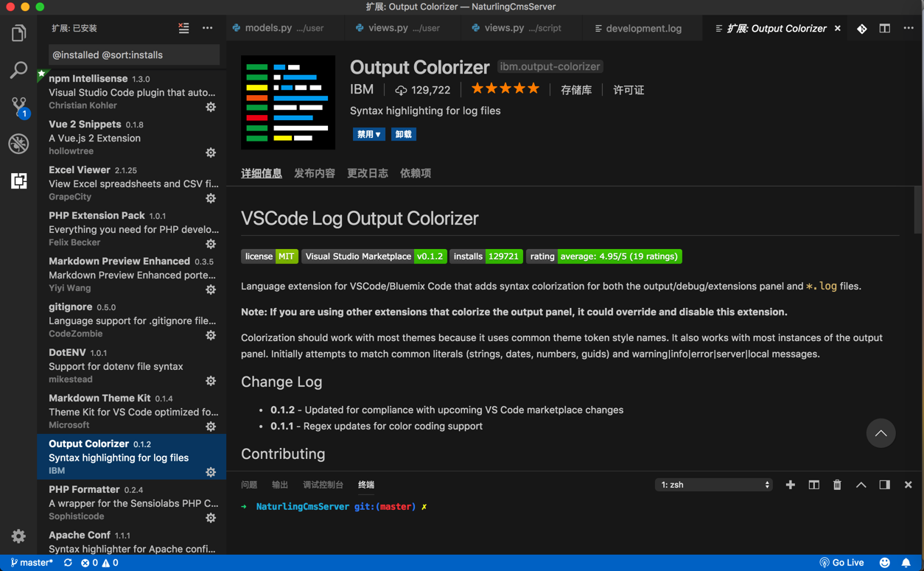The width and height of the screenshot is (924, 571).
Task: Click gear for Output Colorizer extension
Action: tap(211, 472)
